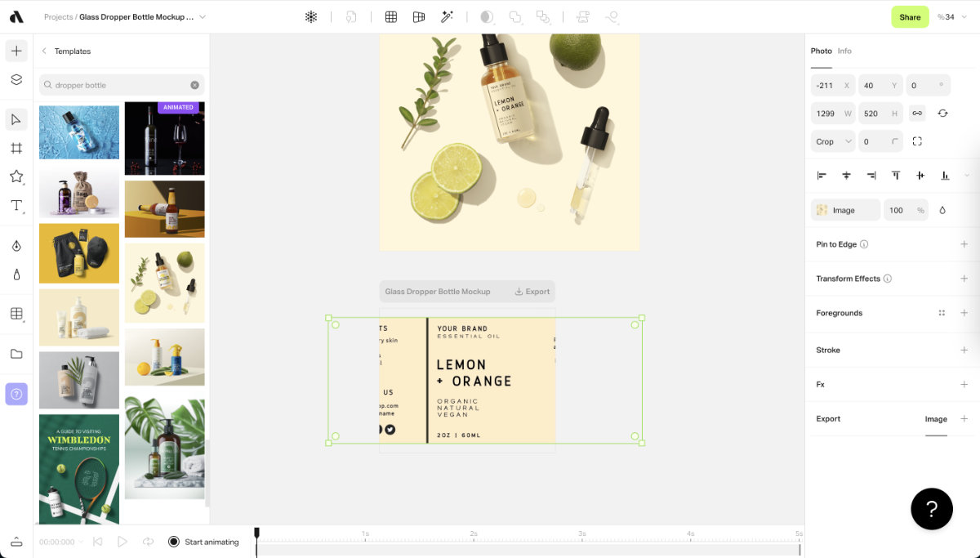The image size is (980, 558).
Task: Align selection to bottom edge
Action: click(946, 176)
